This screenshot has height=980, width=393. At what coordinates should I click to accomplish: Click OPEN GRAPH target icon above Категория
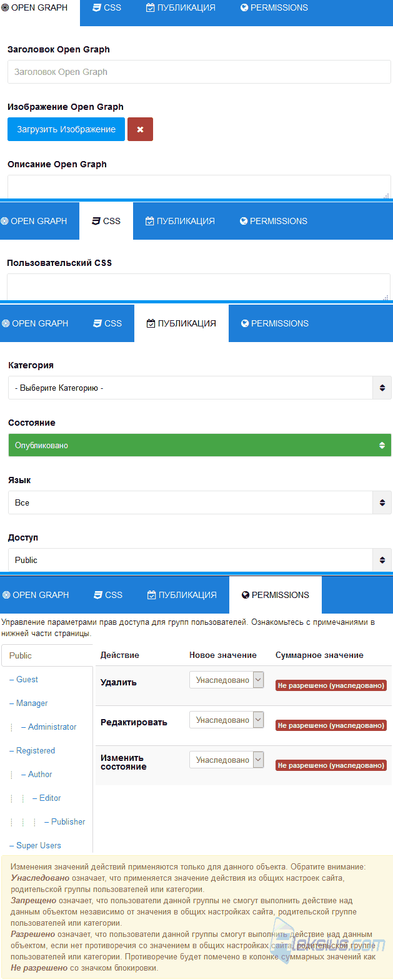[6, 323]
